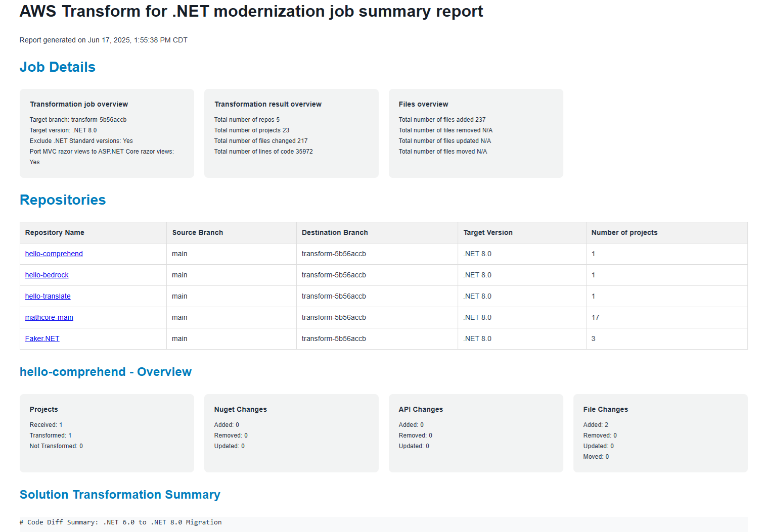The image size is (767, 532).
Task: Select the Repositories section heading
Action: click(62, 200)
